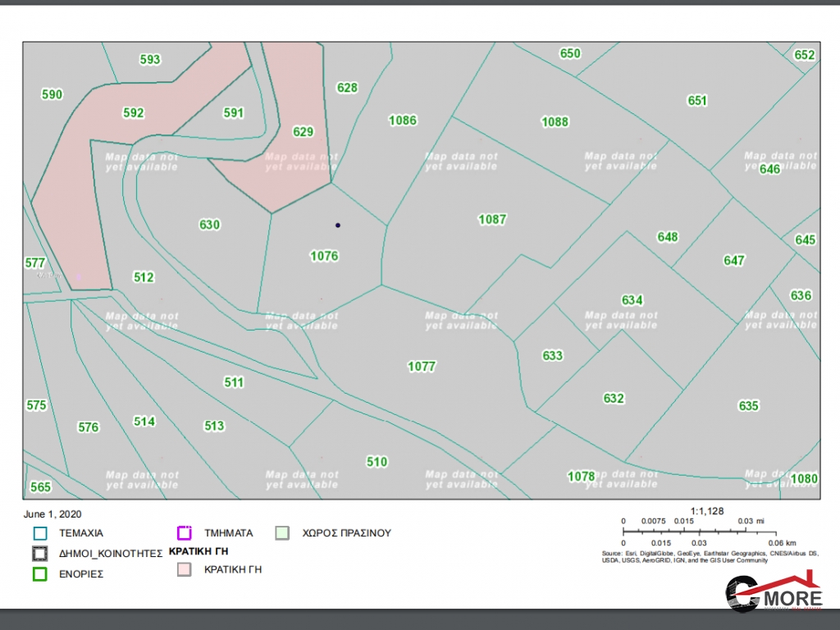Image resolution: width=840 pixels, height=630 pixels.
Task: Click the dark blue point marker above 1076
Action: point(337,225)
